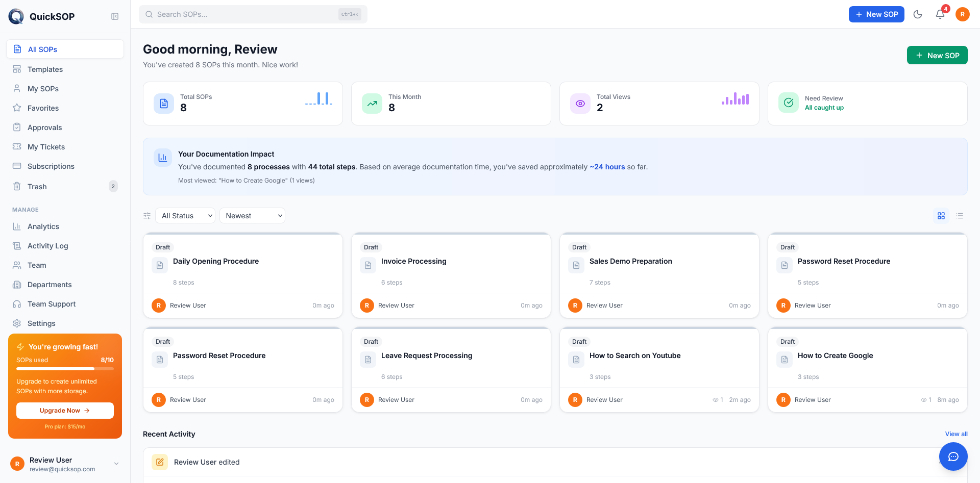The image size is (980, 483).
Task: Click Total Views purple bar chart
Action: point(736,98)
